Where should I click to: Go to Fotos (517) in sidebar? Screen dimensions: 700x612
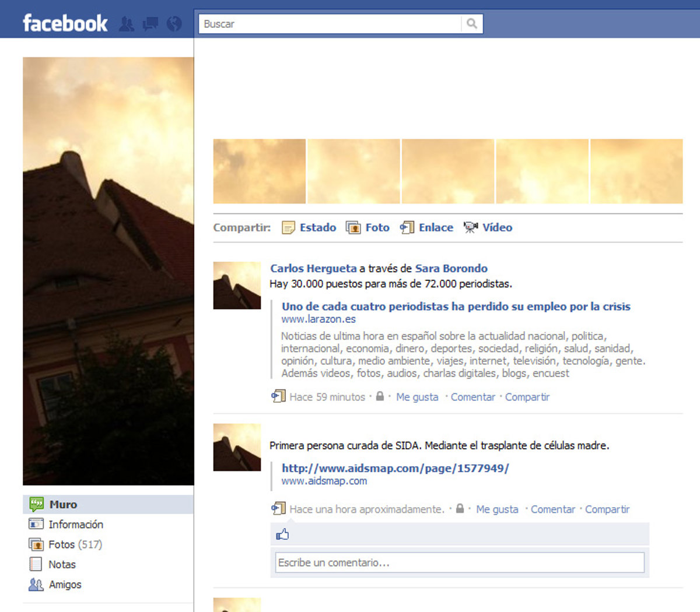click(75, 544)
